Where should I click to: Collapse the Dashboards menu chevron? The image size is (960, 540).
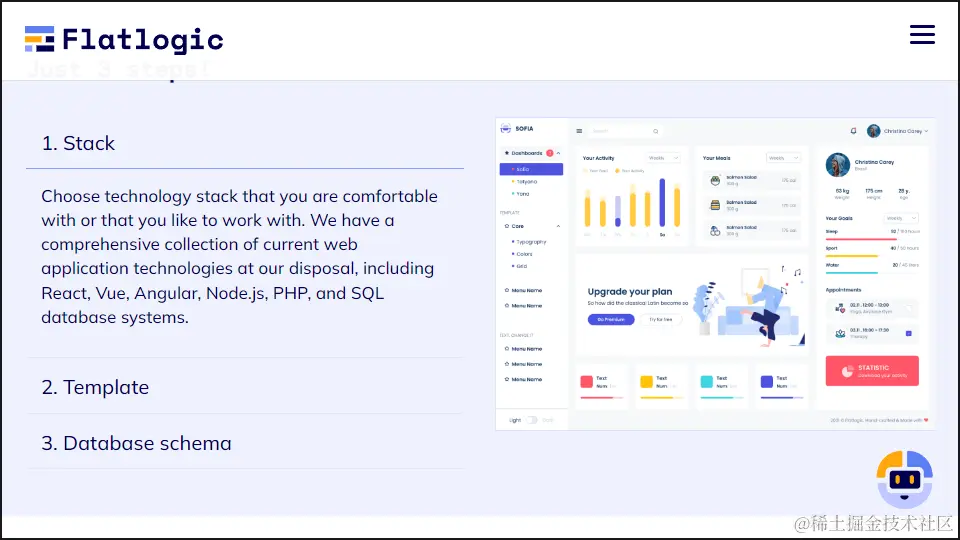(558, 153)
